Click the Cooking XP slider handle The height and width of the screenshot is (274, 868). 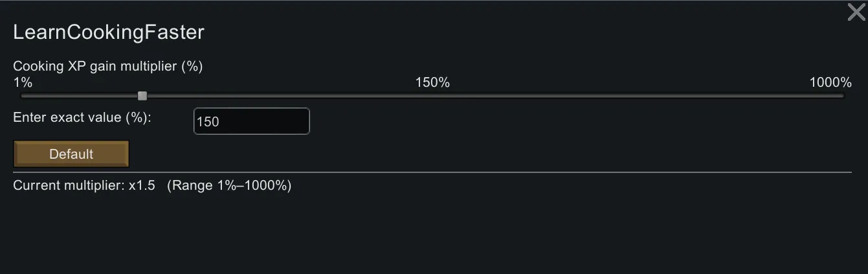(x=142, y=96)
